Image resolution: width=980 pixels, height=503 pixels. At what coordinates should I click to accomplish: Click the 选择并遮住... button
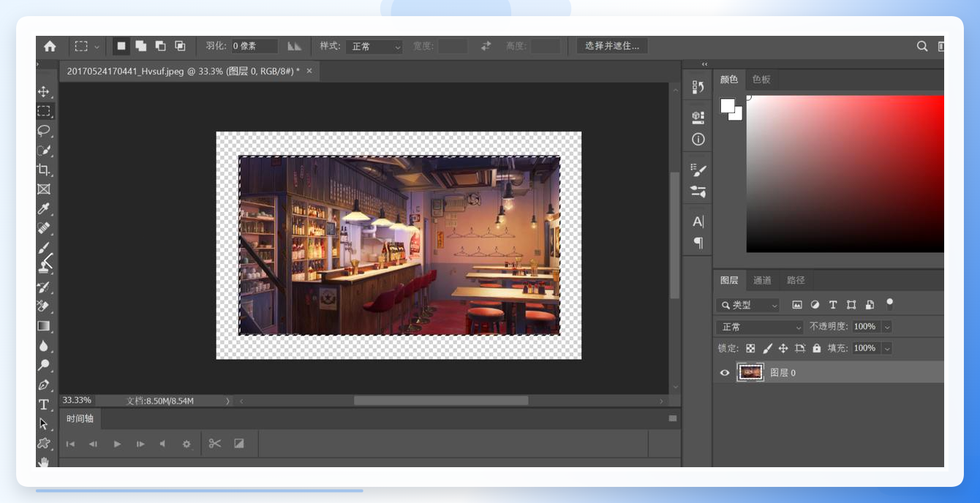pos(612,46)
